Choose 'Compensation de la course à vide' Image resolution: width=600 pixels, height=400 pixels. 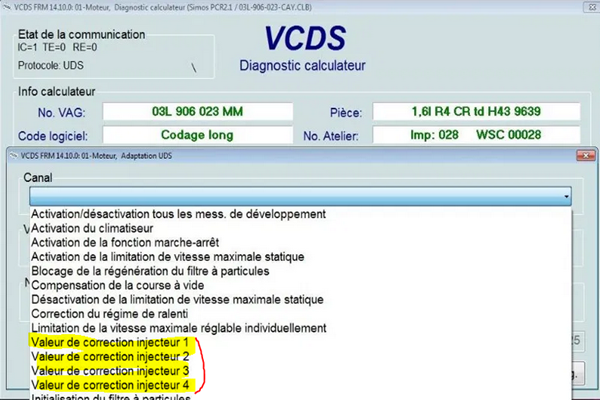point(301,286)
